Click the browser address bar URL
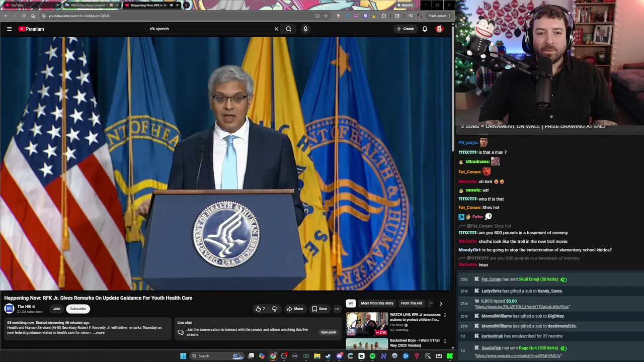Image resolution: width=644 pixels, height=362 pixels. [79, 16]
